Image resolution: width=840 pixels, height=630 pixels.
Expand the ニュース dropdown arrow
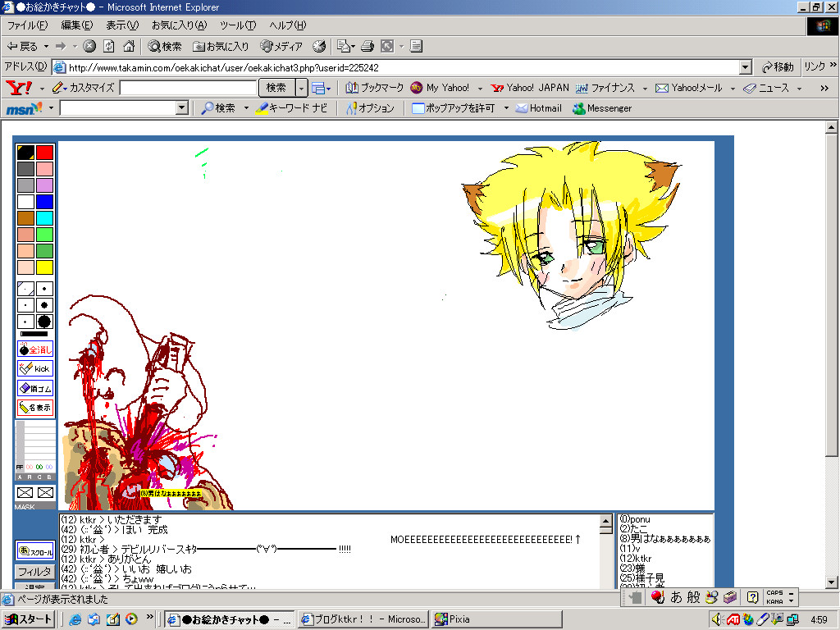[799, 89]
